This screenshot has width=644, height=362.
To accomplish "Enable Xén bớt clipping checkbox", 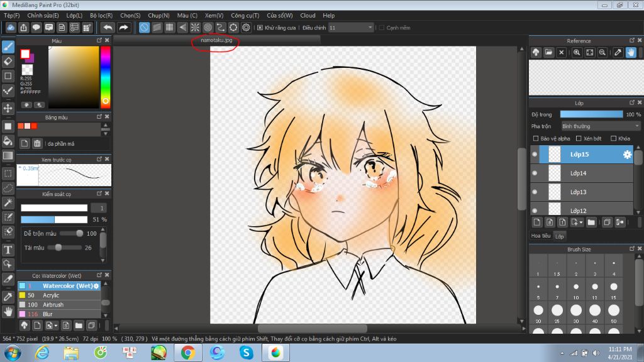I will point(579,138).
